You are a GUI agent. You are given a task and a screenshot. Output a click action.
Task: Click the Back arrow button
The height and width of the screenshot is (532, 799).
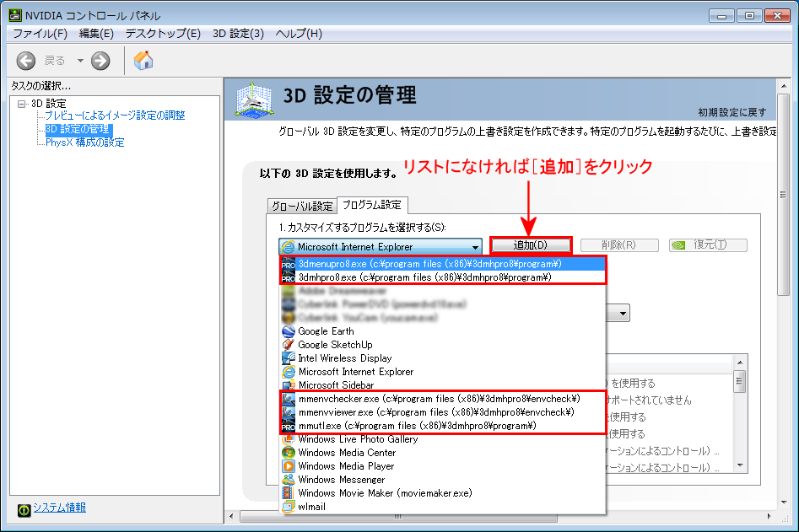tap(27, 61)
